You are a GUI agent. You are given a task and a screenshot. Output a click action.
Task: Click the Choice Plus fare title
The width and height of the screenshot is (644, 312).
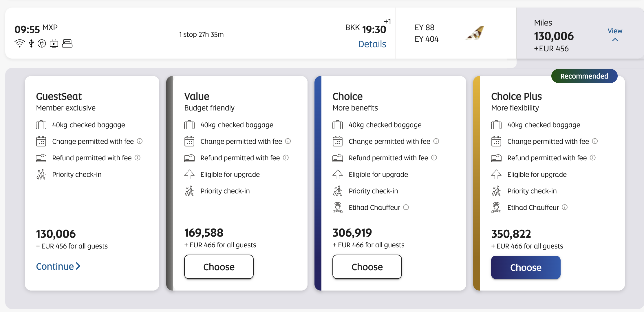pos(517,96)
